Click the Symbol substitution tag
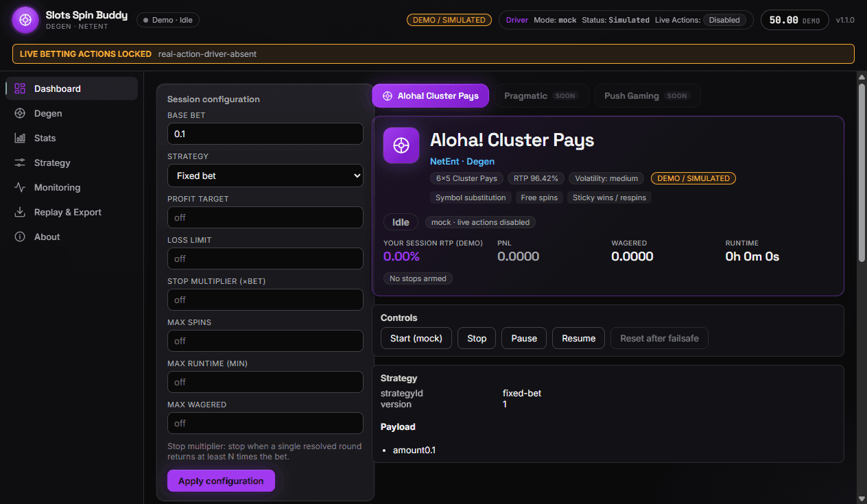 tap(471, 197)
